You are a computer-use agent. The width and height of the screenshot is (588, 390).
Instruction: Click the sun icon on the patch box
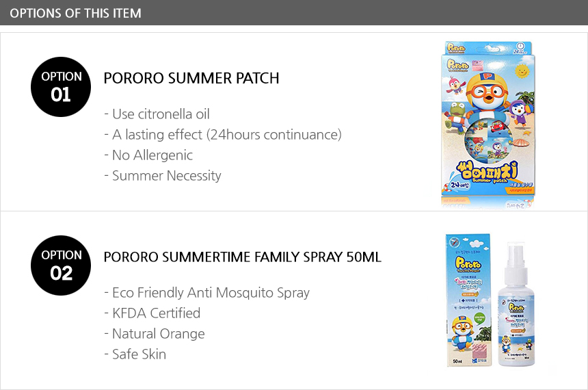[x=521, y=71]
